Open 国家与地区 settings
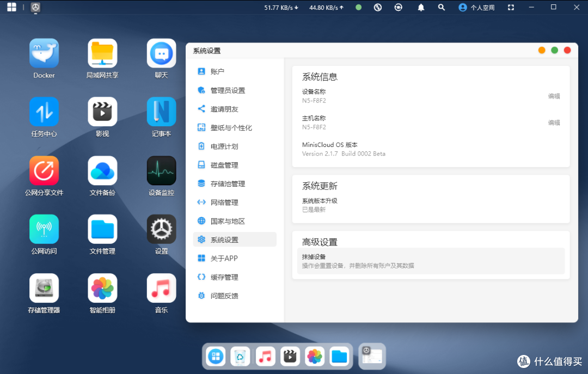The height and width of the screenshot is (374, 588). pyautogui.click(x=235, y=221)
